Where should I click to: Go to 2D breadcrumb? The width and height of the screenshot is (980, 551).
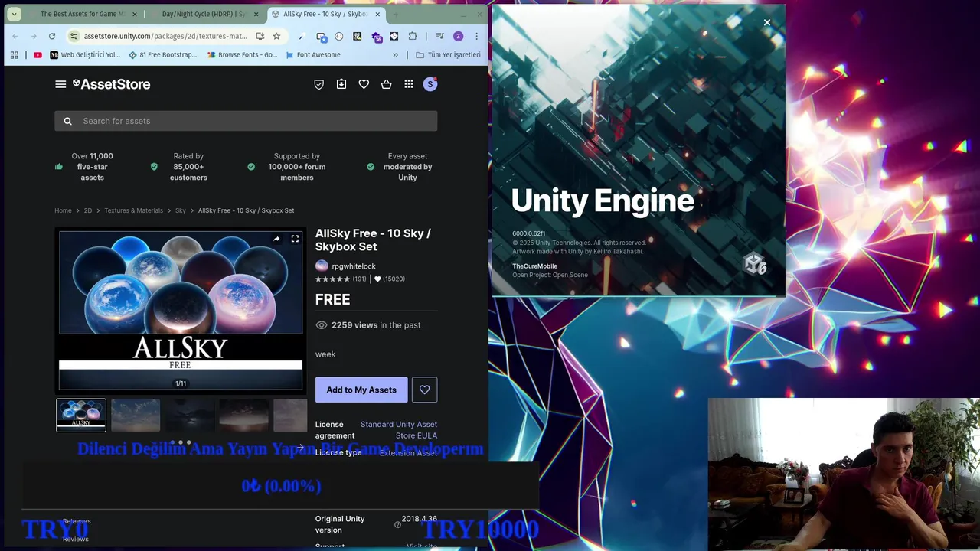[88, 210]
